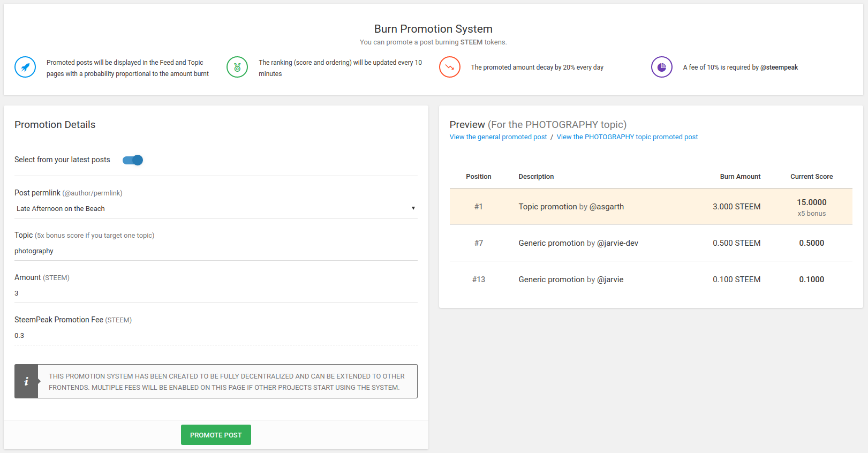Viewport: 868px width, 453px height.
Task: Click the Topic field containing photography
Action: [x=215, y=251]
